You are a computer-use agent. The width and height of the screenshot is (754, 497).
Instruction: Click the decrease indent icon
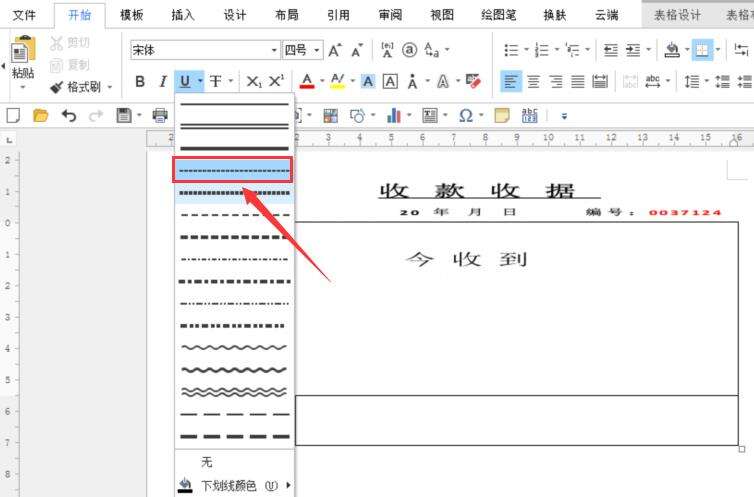click(x=611, y=50)
